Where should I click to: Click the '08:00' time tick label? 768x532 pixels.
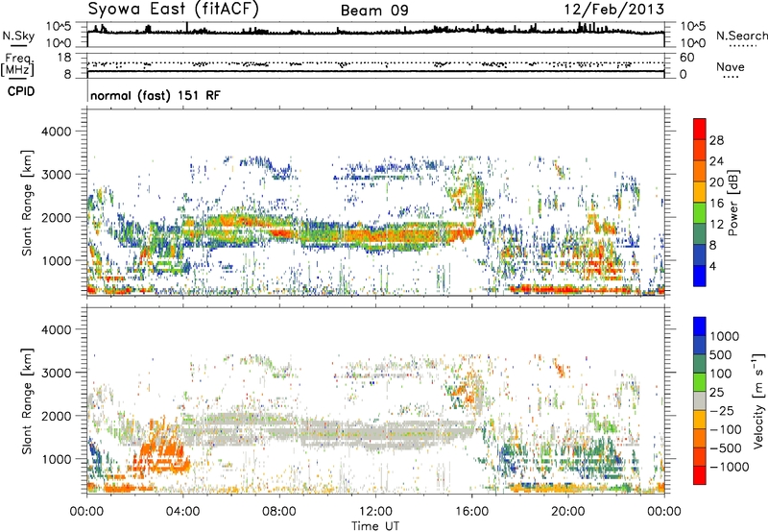click(x=278, y=512)
